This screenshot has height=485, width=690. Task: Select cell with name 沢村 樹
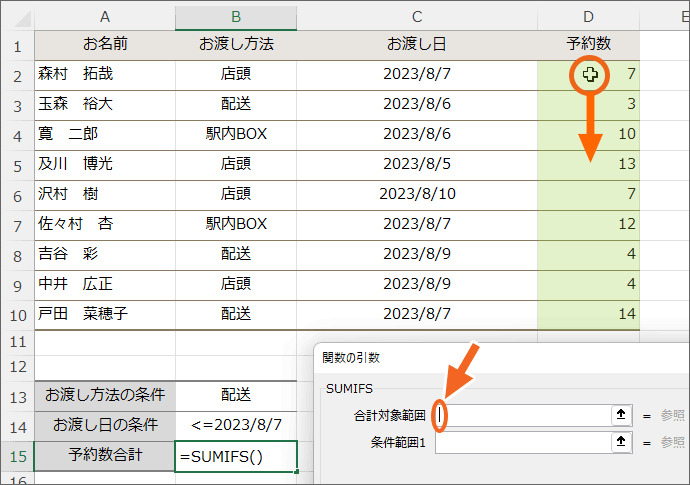(105, 194)
